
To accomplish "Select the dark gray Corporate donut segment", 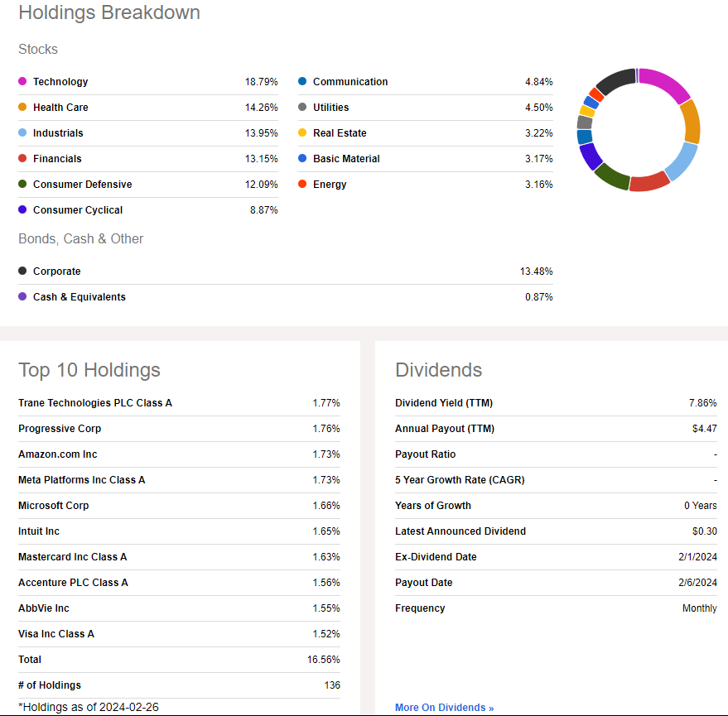I will tap(615, 80).
